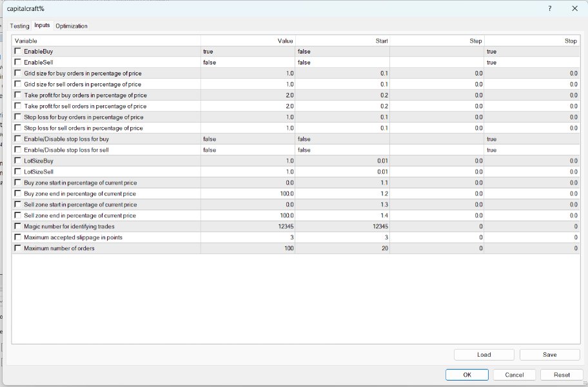Tick the Magic number checkbox
This screenshot has width=588, height=387.
17,226
